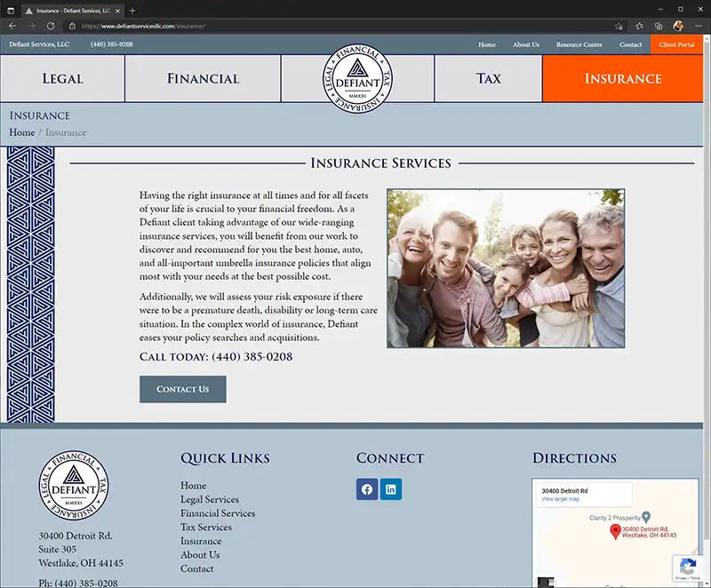The height and width of the screenshot is (588, 711).
Task: Open About Us in the top navigation
Action: [526, 44]
